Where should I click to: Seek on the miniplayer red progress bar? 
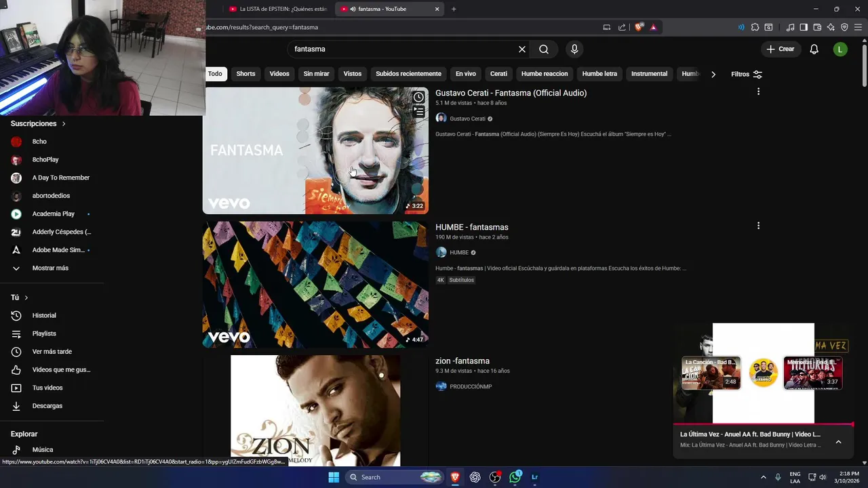pos(763,425)
